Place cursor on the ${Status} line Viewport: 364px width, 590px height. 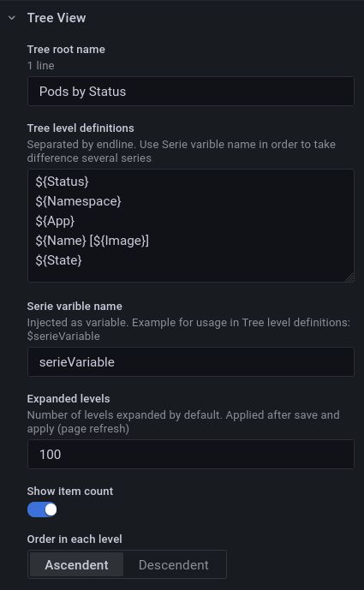(63, 182)
